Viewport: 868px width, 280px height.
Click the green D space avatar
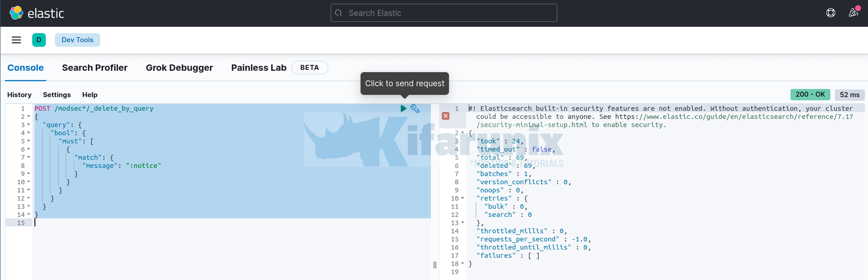click(39, 40)
